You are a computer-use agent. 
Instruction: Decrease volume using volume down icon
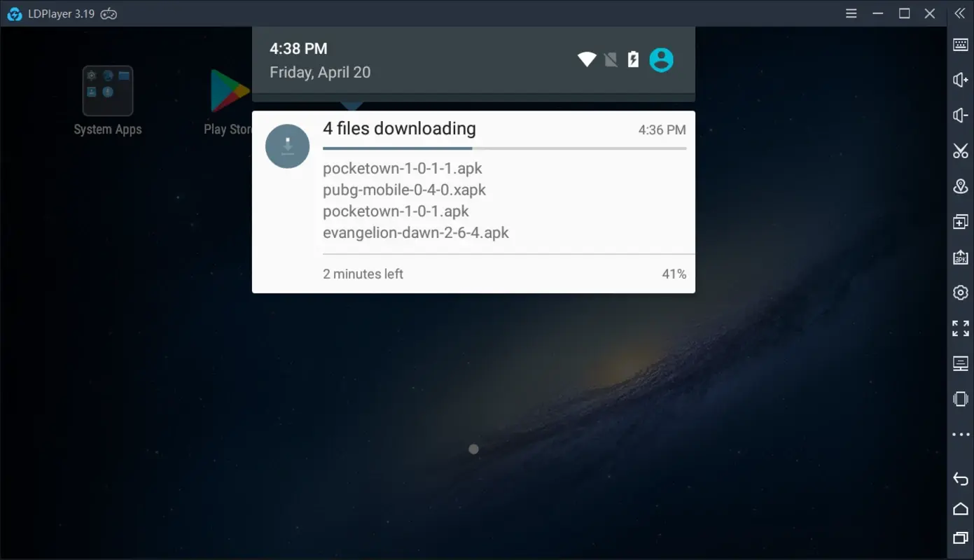960,115
